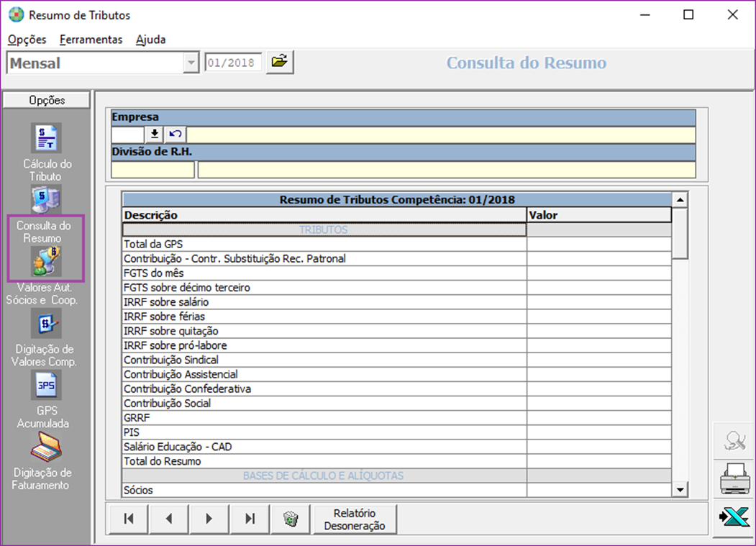Go to the first record
The height and width of the screenshot is (546, 756).
pos(128,519)
